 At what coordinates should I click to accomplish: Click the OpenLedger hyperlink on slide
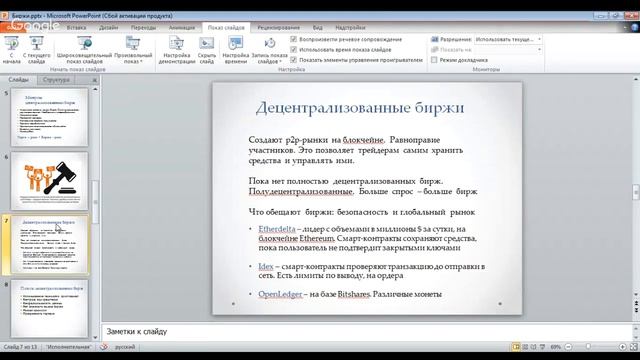click(280, 294)
